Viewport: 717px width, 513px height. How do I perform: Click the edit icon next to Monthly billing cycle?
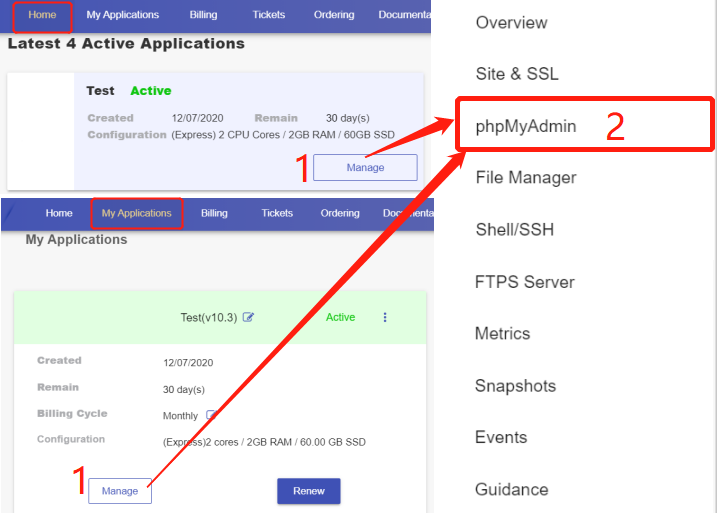click(x=211, y=415)
